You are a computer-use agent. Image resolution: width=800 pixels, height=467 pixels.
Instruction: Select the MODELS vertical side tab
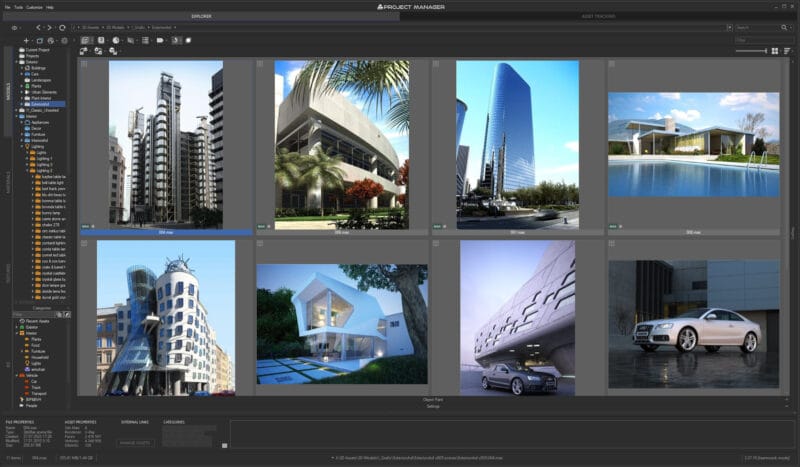tap(8, 91)
